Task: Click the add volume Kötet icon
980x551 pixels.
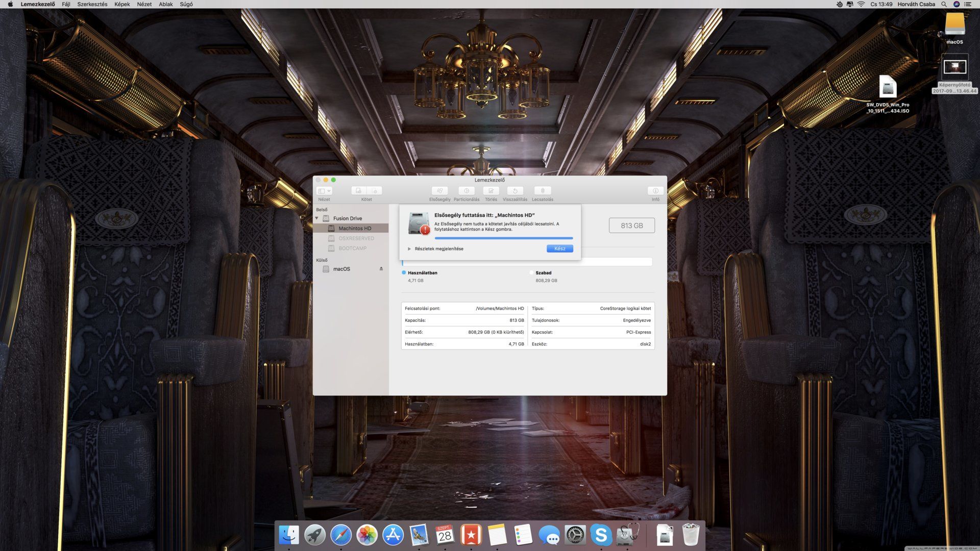Action: pos(359,191)
